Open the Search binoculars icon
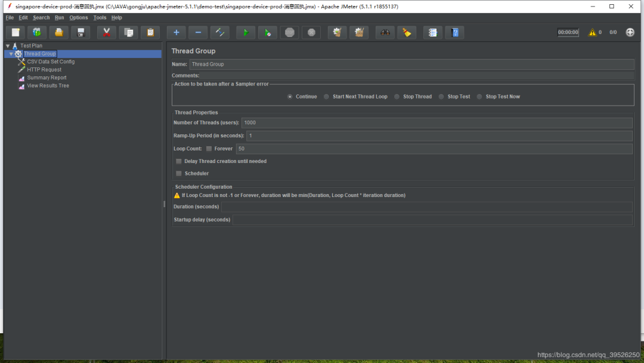 click(x=386, y=32)
